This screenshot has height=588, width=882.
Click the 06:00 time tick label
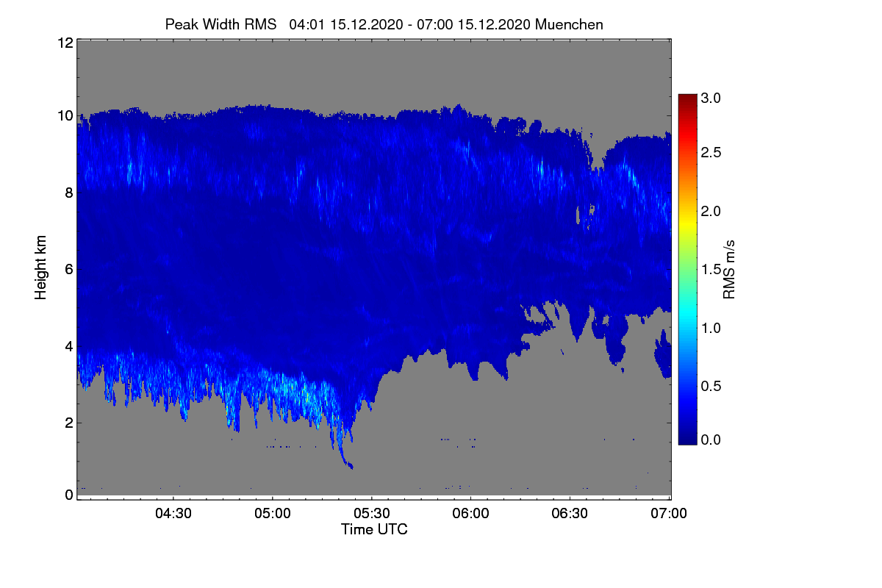pos(470,513)
